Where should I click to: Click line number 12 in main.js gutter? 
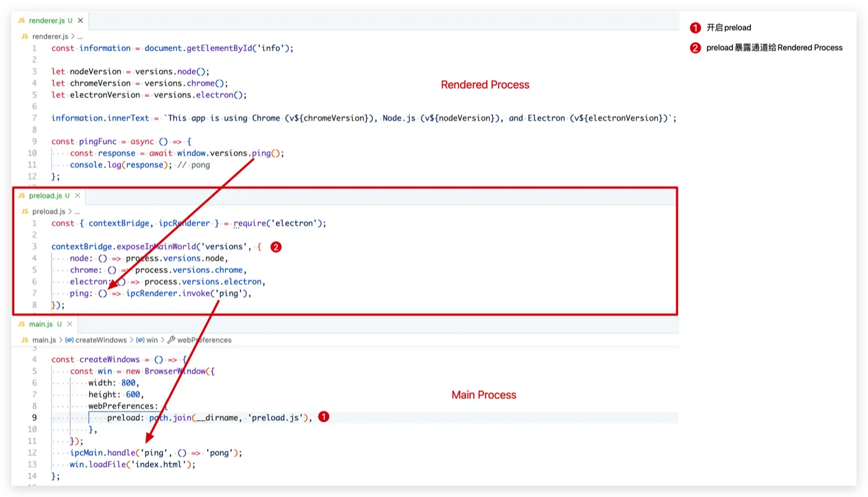[x=32, y=453]
